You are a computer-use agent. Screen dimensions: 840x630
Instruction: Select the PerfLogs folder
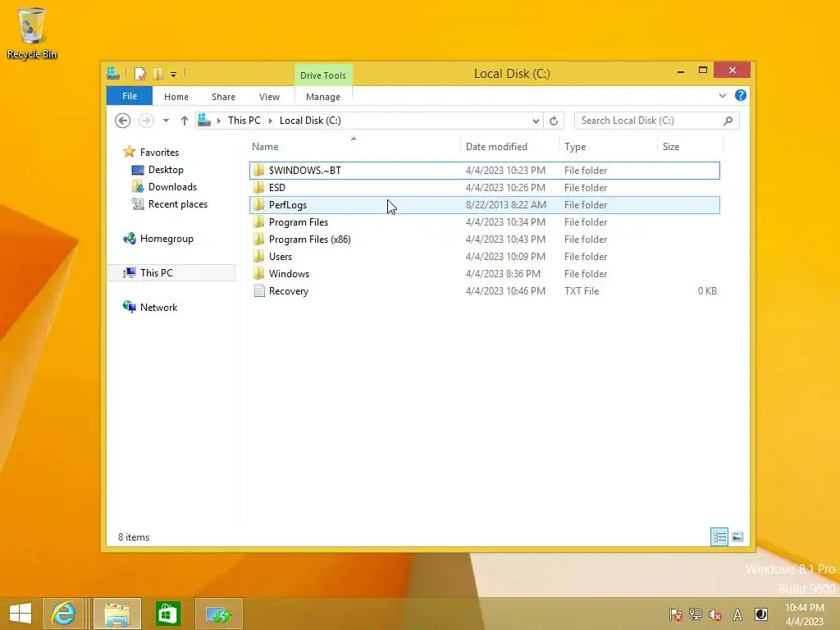point(484,204)
